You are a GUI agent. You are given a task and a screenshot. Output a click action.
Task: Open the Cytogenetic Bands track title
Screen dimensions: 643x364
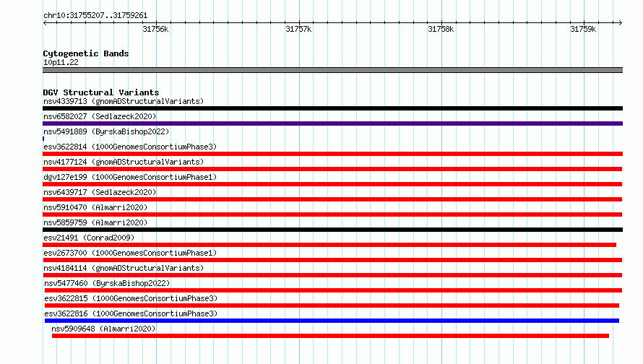(86, 53)
